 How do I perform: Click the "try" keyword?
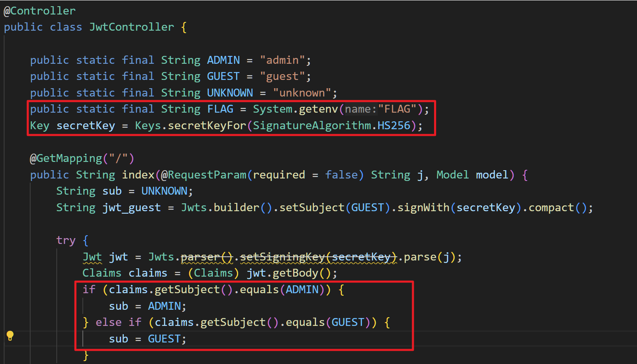(66, 240)
